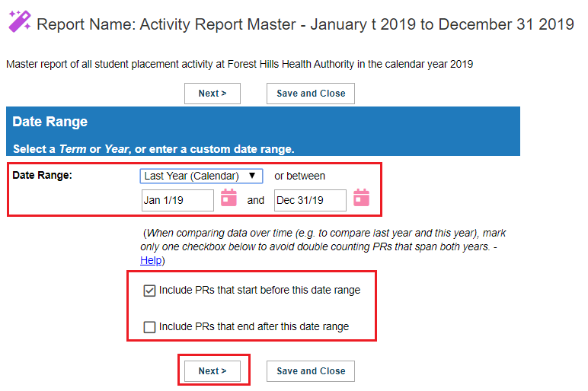Uncheck Include PRs that start before checkbox
This screenshot has width=588, height=391.
(149, 291)
